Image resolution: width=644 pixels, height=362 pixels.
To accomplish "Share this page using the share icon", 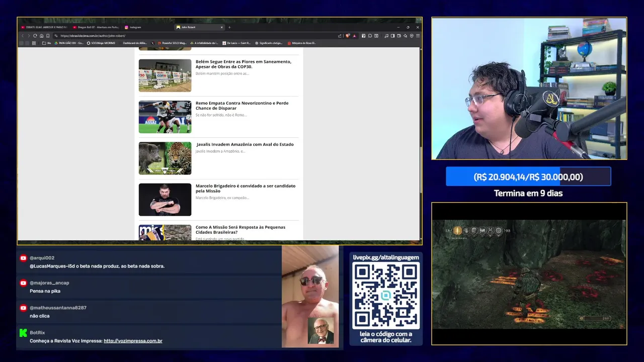I will coord(340,36).
